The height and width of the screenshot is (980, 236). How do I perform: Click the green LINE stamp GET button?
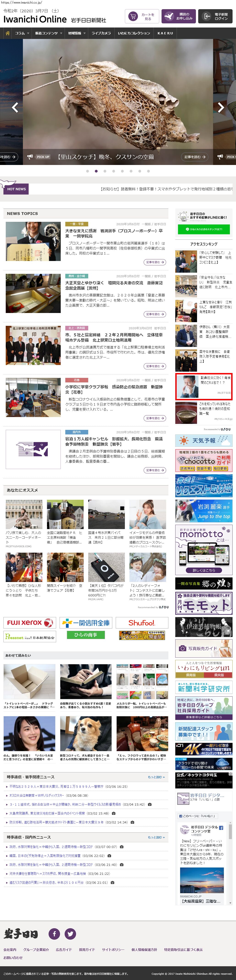click(x=204, y=229)
